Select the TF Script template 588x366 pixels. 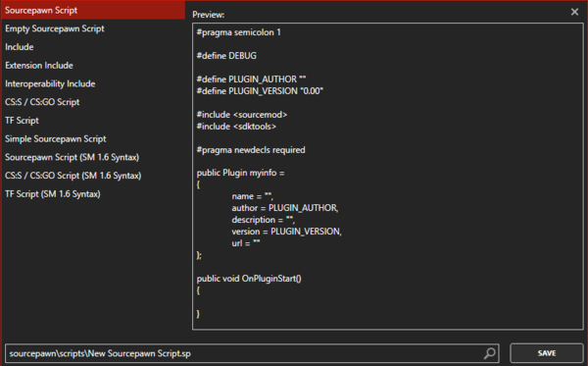click(x=93, y=121)
